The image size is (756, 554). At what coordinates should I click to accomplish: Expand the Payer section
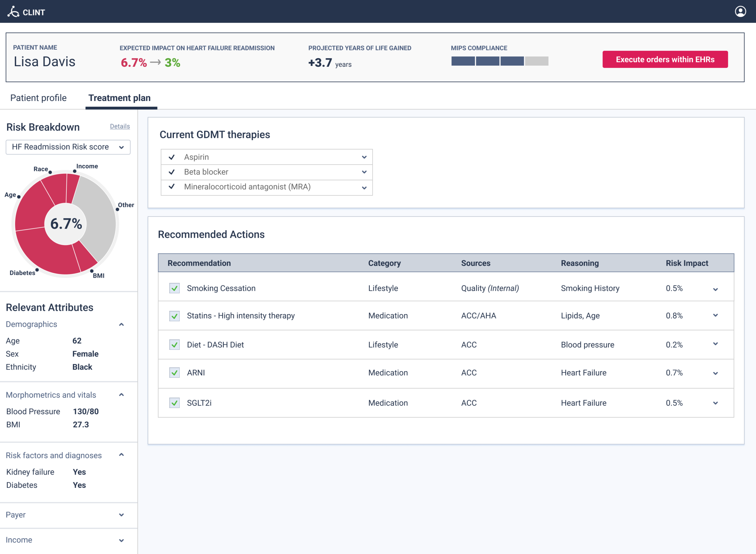[x=121, y=515]
